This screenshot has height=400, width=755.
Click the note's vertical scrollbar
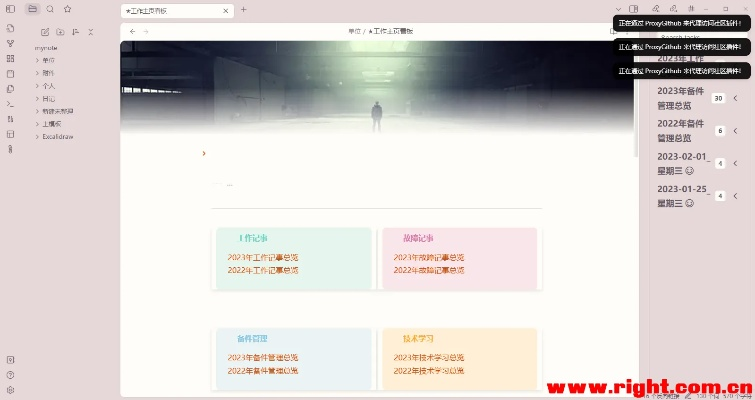pos(636,99)
